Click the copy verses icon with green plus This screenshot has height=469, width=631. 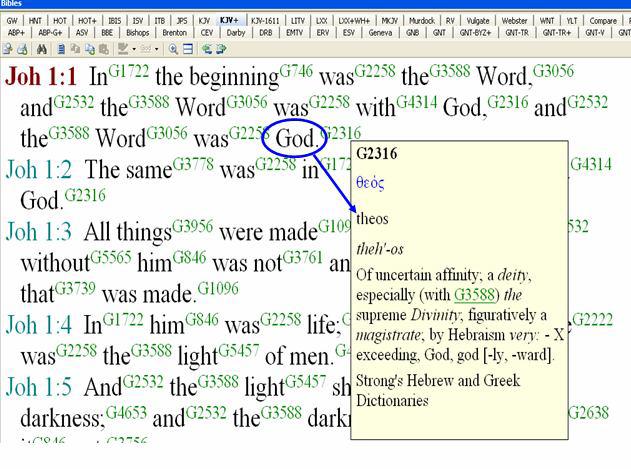90,49
